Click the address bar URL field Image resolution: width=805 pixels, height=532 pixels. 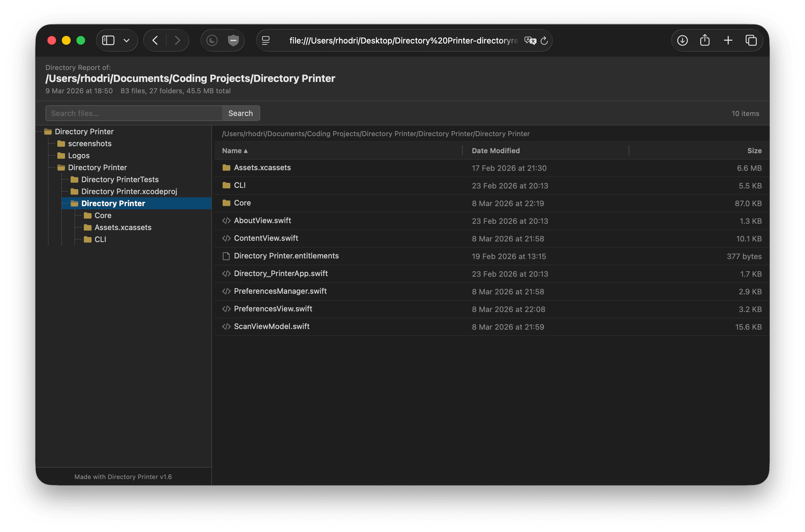pyautogui.click(x=403, y=40)
